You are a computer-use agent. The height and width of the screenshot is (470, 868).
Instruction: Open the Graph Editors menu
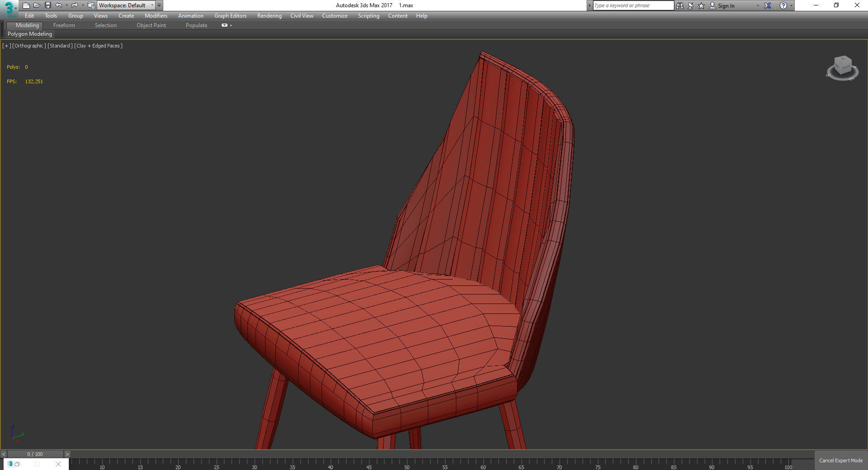[x=230, y=16]
